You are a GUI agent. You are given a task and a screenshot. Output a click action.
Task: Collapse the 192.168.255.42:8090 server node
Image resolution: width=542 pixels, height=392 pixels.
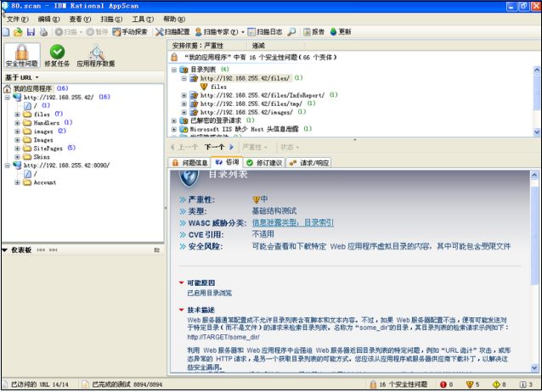pos(8,165)
